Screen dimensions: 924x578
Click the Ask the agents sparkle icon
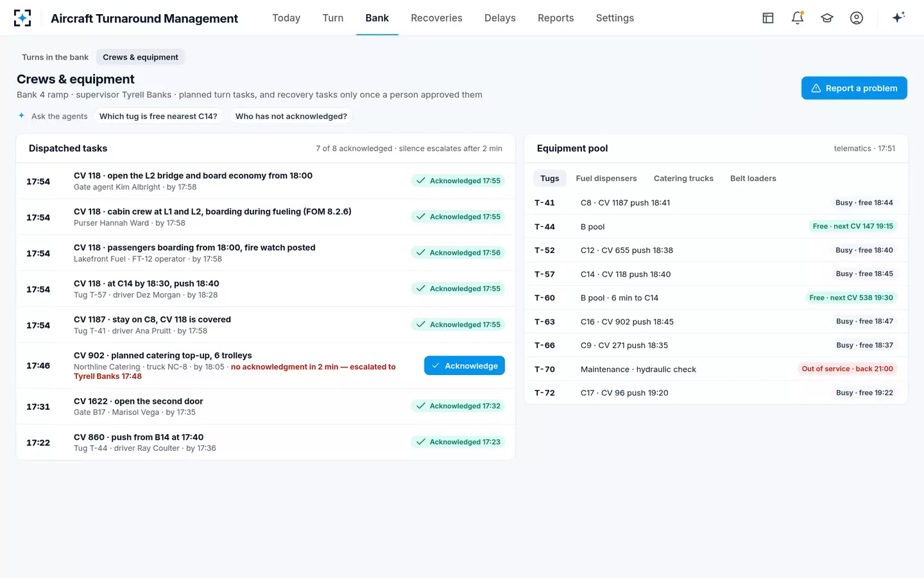click(21, 116)
